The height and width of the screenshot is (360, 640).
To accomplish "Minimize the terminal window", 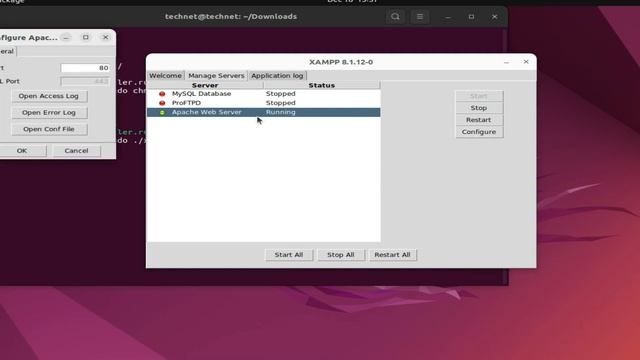I will tap(448, 17).
